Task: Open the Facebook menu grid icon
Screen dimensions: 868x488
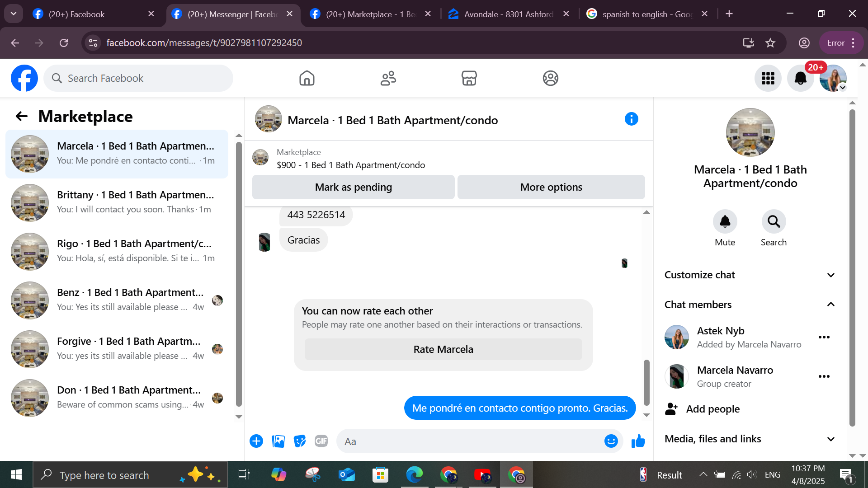Action: point(768,78)
